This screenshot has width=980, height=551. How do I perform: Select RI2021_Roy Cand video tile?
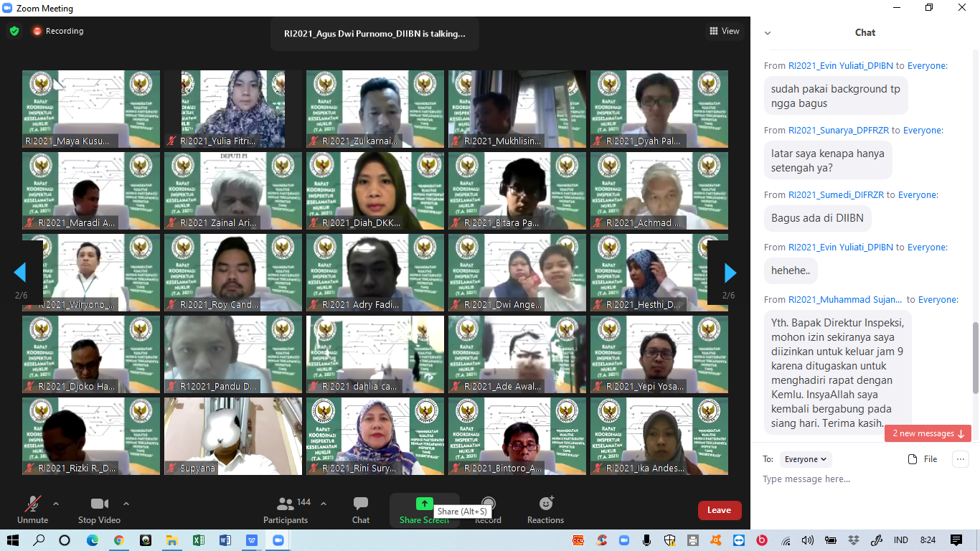tap(233, 273)
